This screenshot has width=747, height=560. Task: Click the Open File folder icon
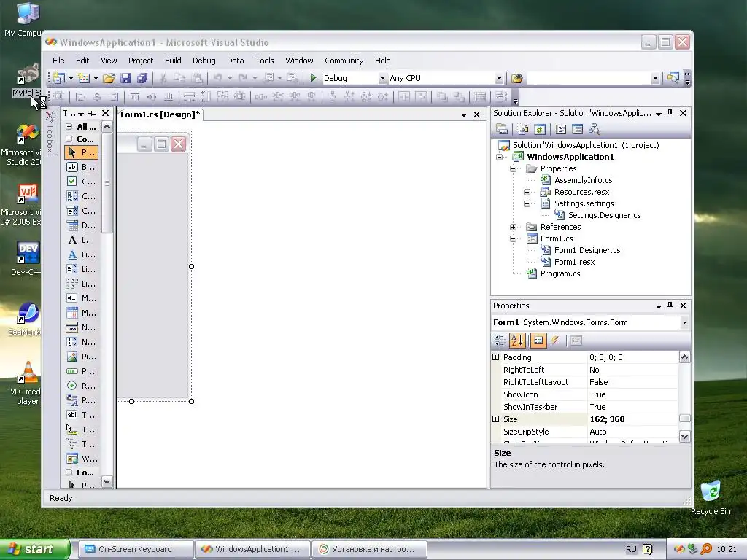(109, 78)
